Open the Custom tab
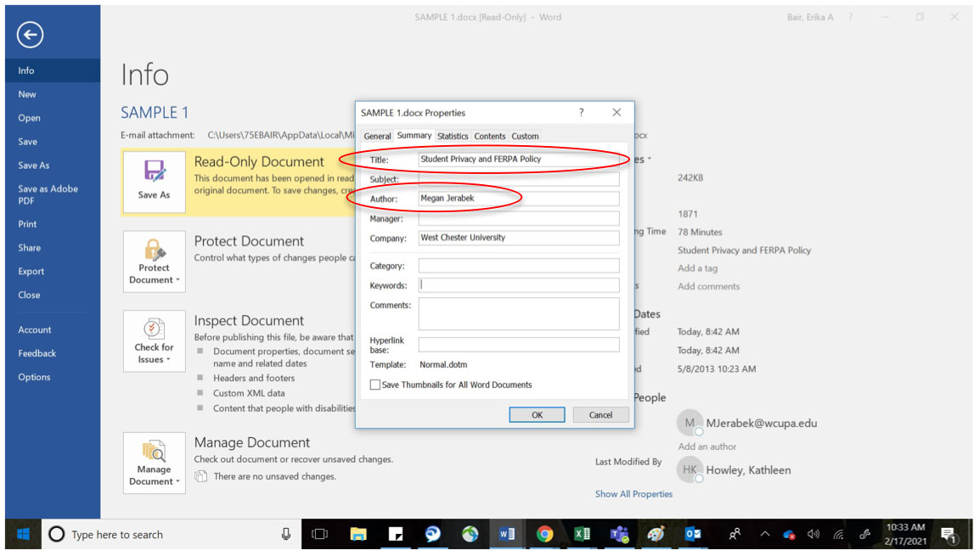This screenshot has height=556, width=980. [525, 136]
